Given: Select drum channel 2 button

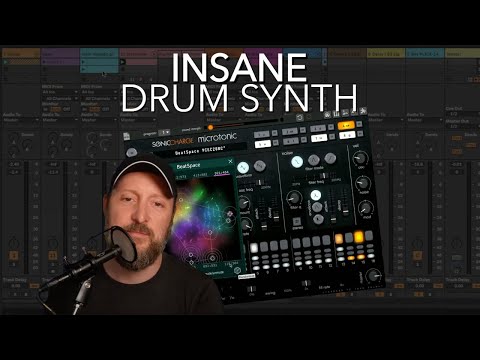Looking at the screenshot, I should (x=290, y=131).
